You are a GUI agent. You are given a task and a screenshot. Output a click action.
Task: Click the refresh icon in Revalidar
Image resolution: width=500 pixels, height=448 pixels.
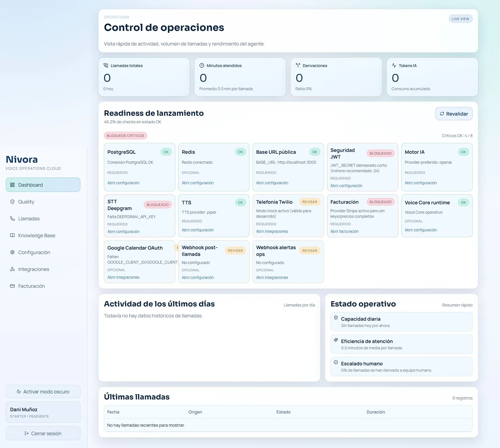pyautogui.click(x=442, y=114)
